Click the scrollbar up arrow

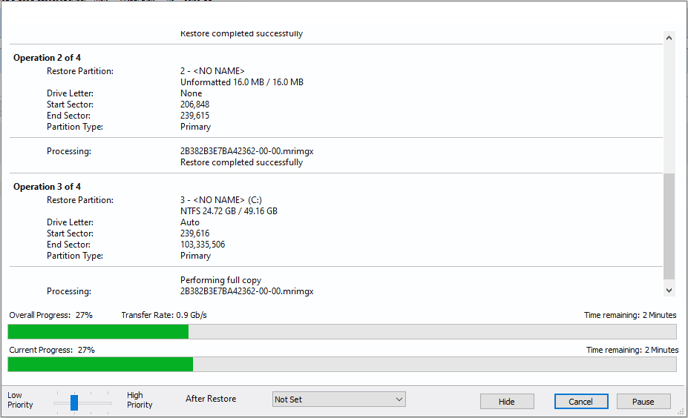click(669, 37)
